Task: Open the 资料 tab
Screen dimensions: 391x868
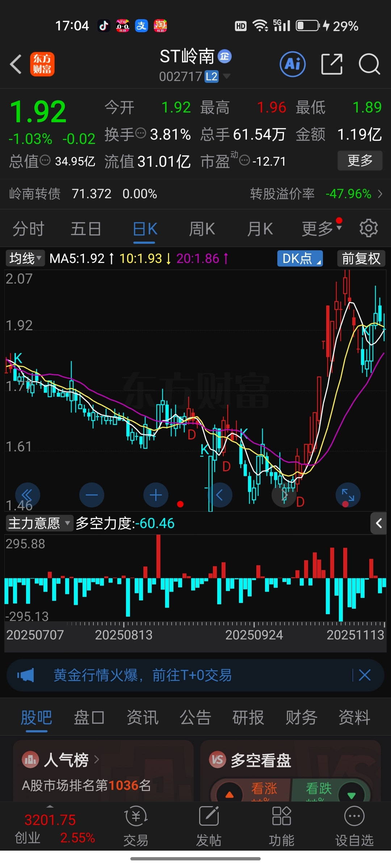Action: [x=354, y=717]
